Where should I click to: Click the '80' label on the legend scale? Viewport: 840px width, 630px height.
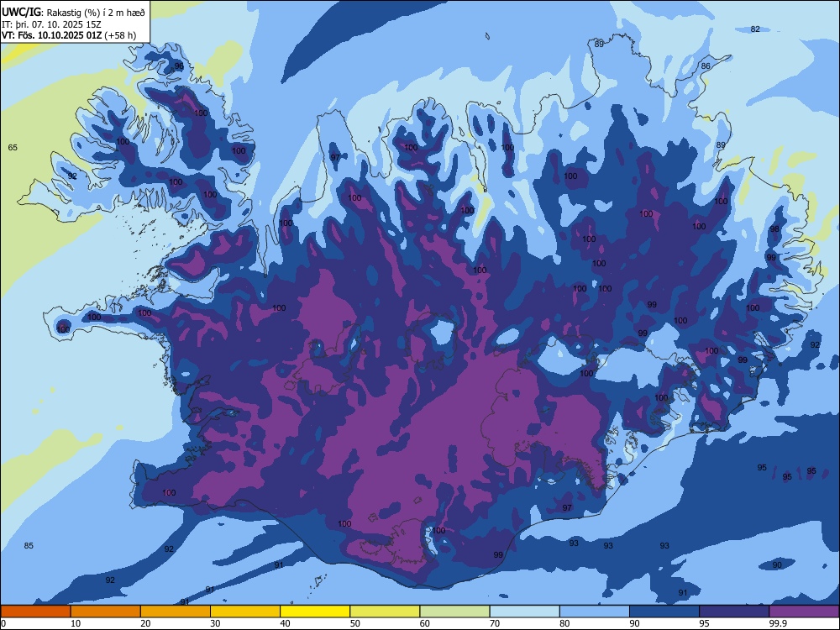point(564,623)
